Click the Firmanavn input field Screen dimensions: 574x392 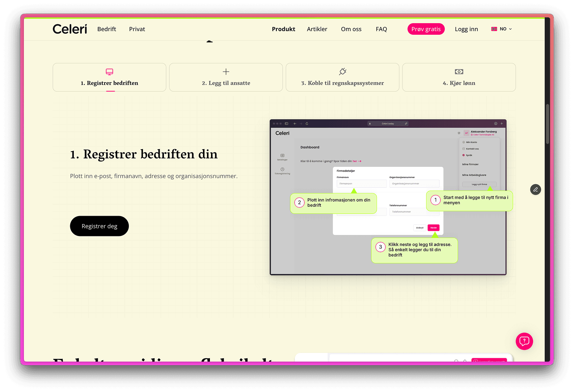pos(362,184)
